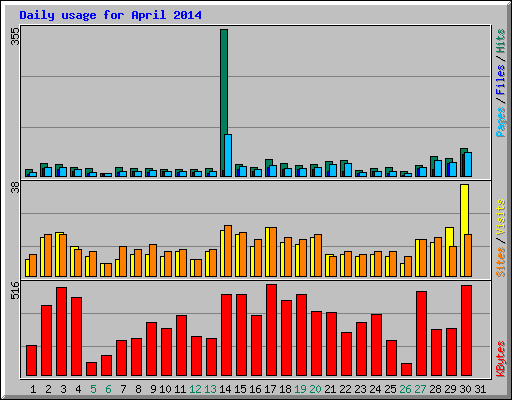The height and width of the screenshot is (400, 512).
Task: Click the red KBytes bar for day 26
Action: click(x=406, y=369)
